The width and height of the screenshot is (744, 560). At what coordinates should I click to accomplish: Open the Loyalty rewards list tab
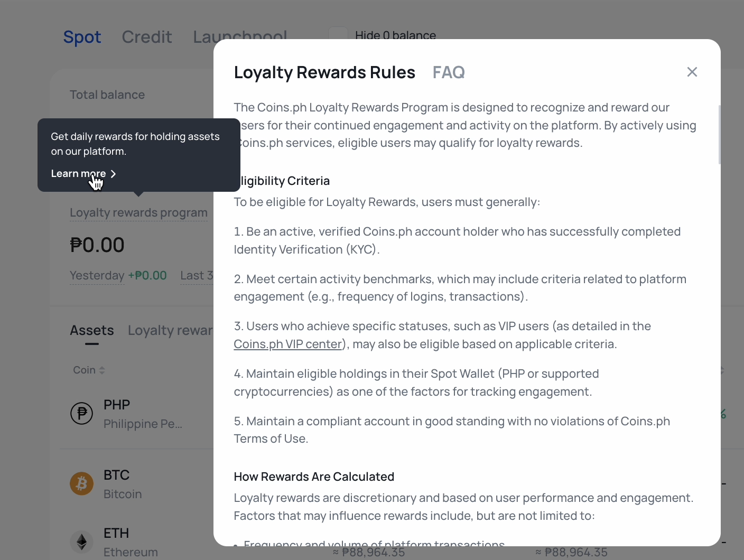pos(170,331)
